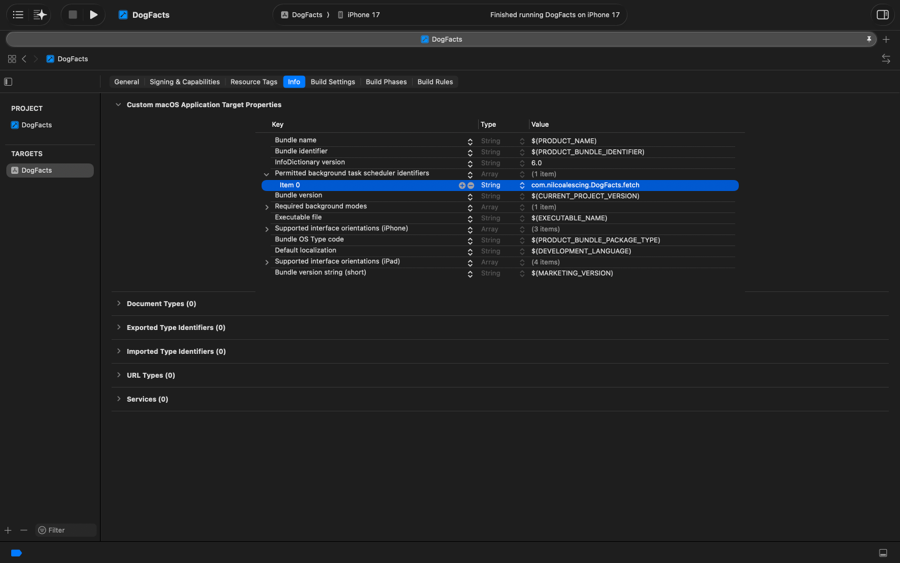Expand Document Types section

118,303
